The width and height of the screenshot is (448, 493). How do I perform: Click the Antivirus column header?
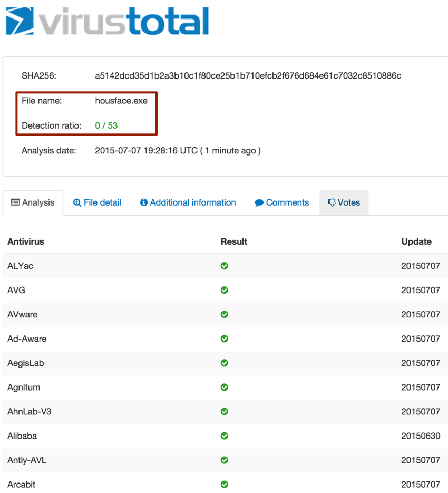26,241
